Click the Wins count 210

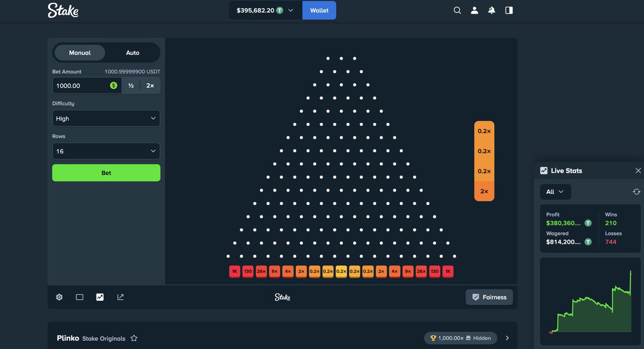coord(611,223)
